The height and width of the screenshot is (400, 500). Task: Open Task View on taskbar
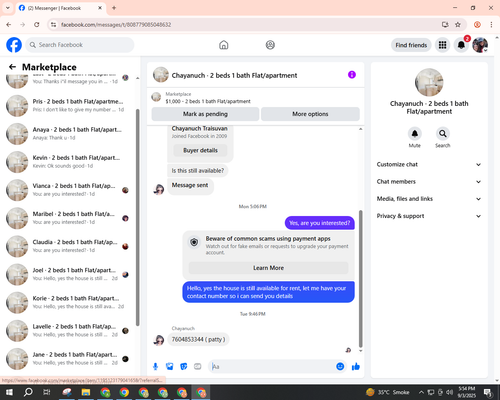47,392
